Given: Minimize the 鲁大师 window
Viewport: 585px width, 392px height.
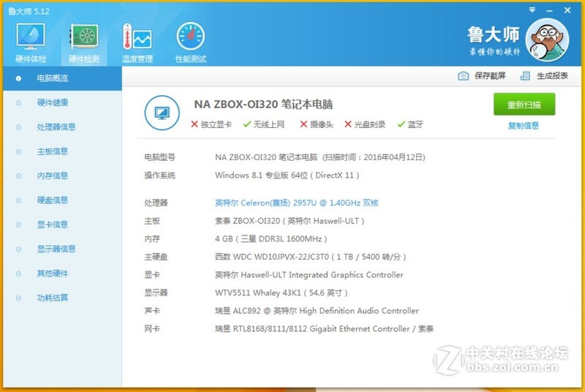Looking at the screenshot, I should click(x=550, y=10).
